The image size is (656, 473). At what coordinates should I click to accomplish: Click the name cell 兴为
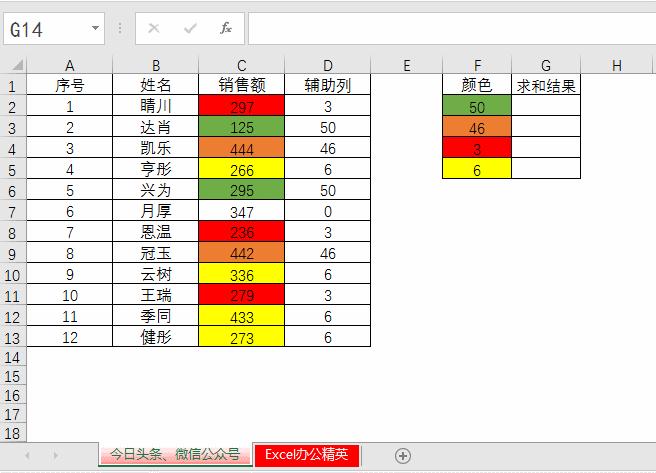(x=156, y=190)
